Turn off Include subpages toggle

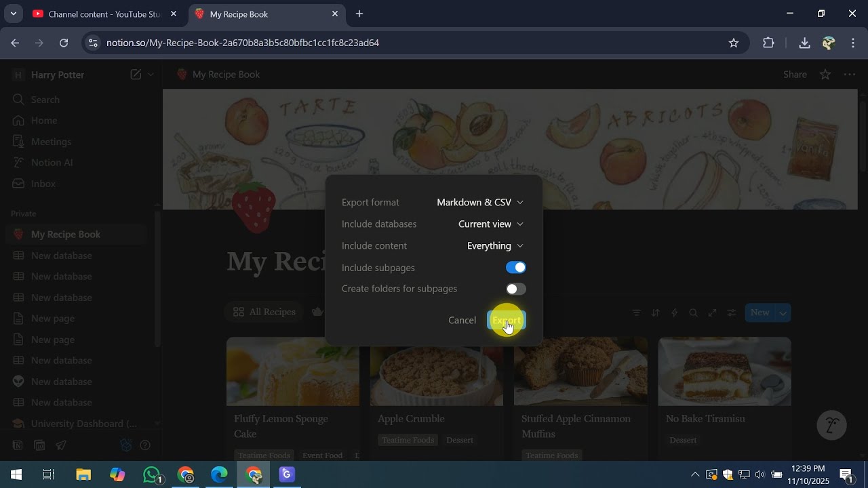click(516, 268)
